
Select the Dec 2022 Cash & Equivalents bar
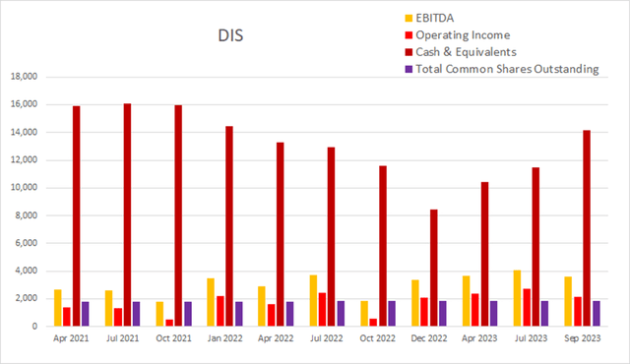coord(434,268)
